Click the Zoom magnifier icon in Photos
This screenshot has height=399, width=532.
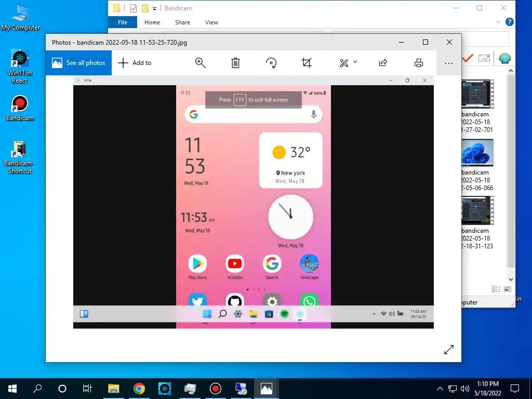(200, 63)
